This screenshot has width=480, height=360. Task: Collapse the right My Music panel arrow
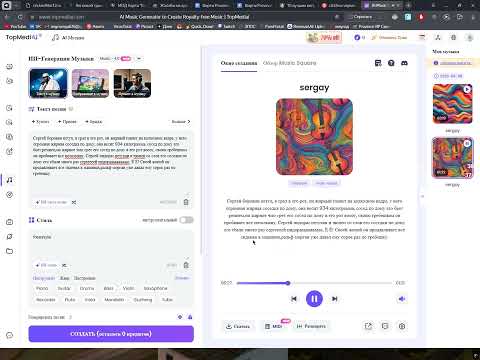point(422,196)
